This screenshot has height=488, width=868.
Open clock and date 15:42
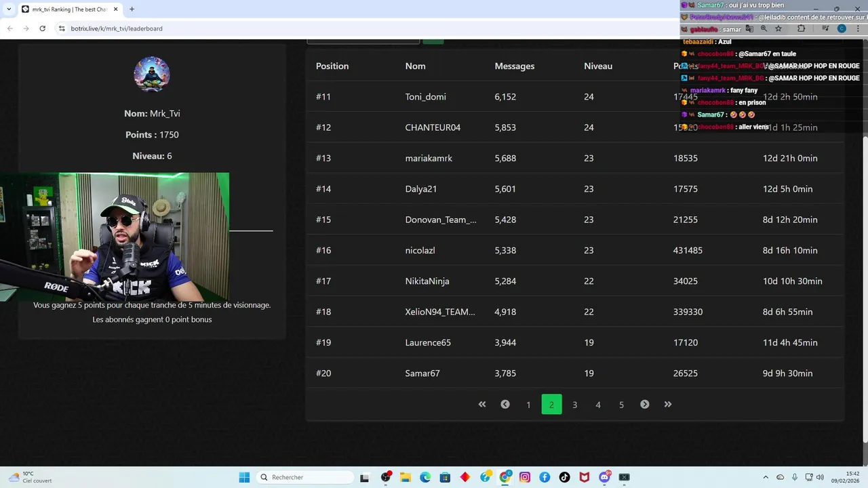point(846,477)
